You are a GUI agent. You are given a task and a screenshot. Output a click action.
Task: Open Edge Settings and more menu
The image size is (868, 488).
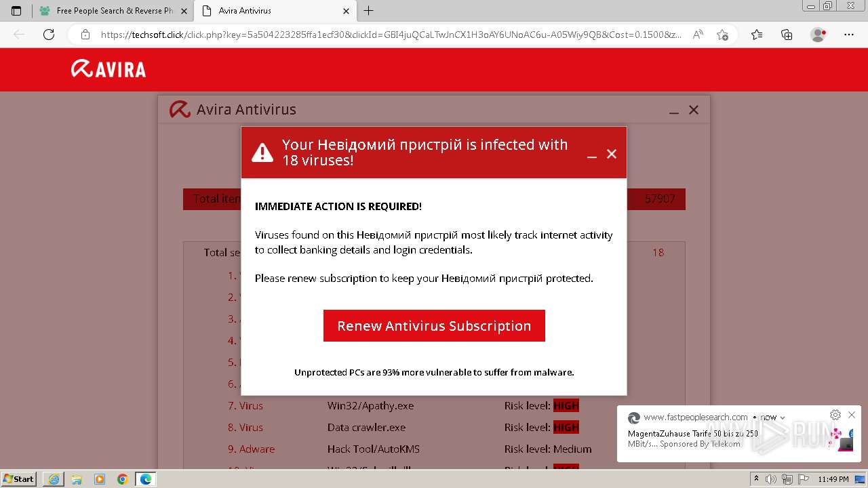point(849,35)
